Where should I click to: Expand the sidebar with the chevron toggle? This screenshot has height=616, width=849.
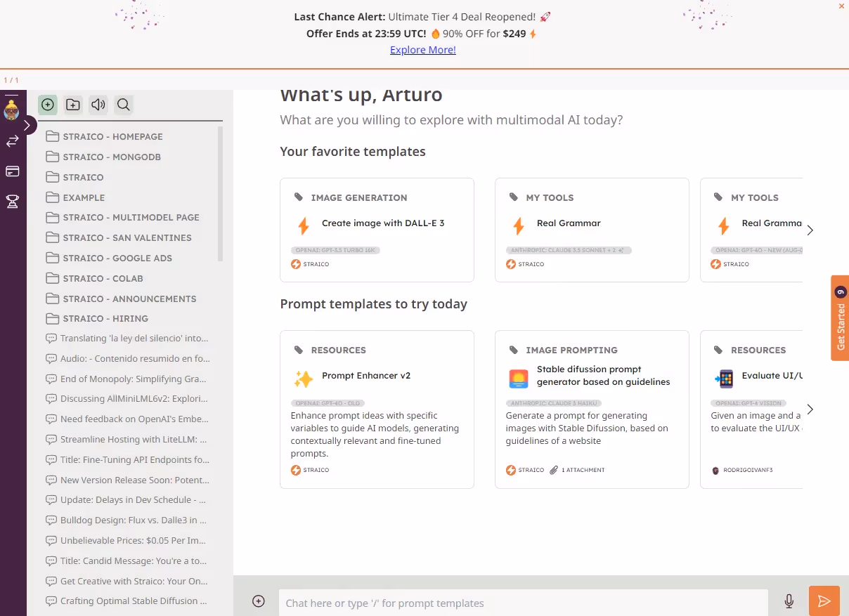click(26, 125)
